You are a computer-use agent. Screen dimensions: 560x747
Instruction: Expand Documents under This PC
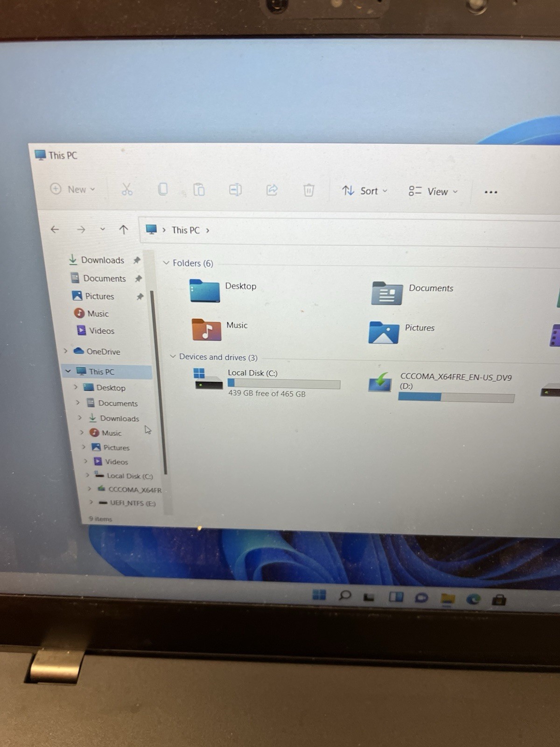[78, 402]
